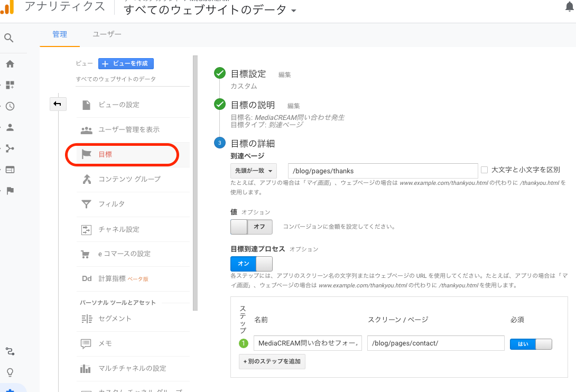Click 編集 link next to 目標の説明
Image resolution: width=576 pixels, height=392 pixels.
(x=293, y=106)
